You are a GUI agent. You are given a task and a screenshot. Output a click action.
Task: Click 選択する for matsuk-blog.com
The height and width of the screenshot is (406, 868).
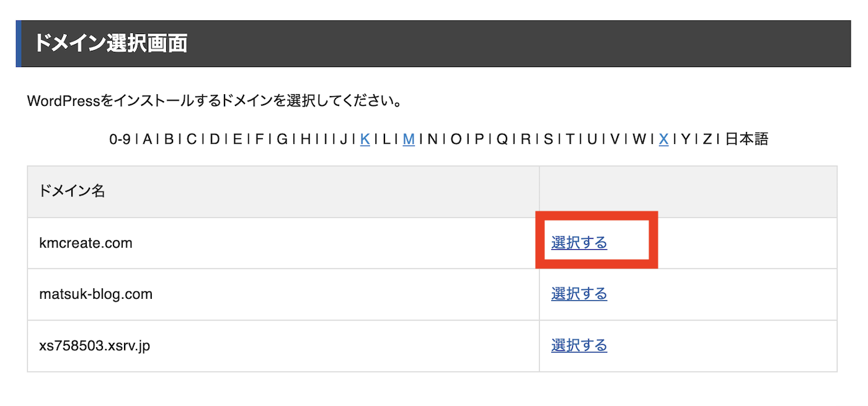579,294
